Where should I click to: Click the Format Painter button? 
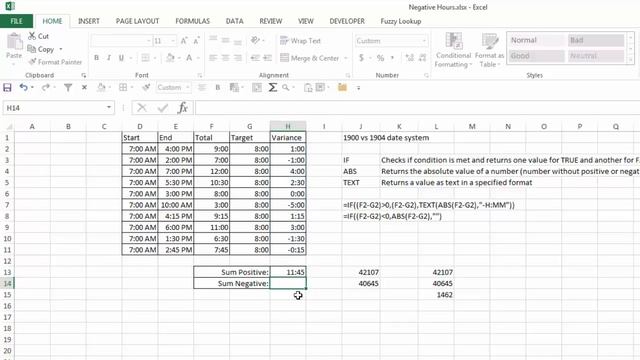point(55,62)
